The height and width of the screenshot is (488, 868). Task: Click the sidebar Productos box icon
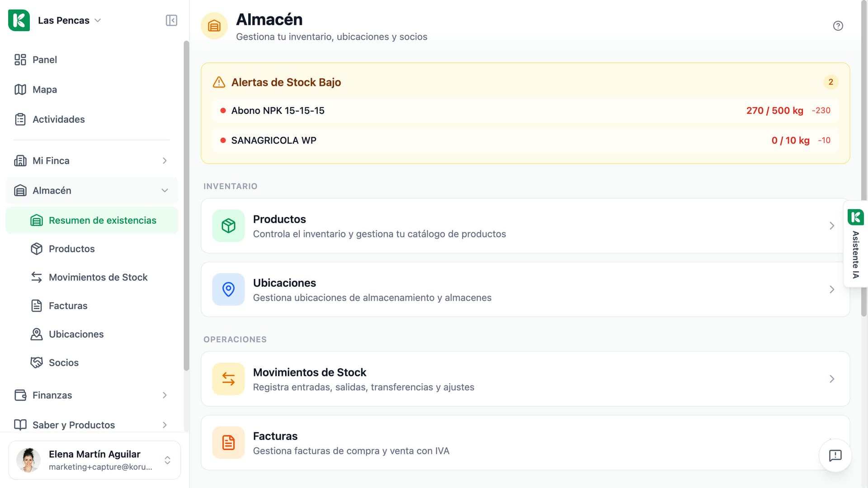tap(37, 249)
